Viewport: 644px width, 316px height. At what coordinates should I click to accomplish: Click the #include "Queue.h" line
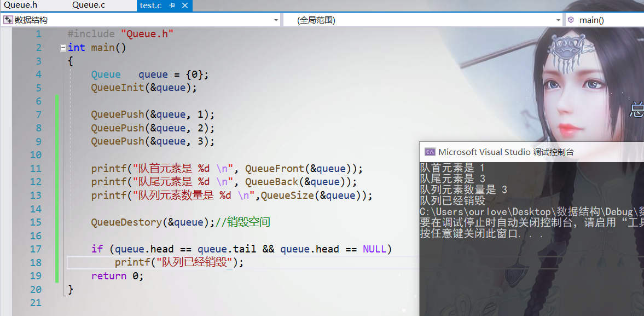[x=120, y=34]
